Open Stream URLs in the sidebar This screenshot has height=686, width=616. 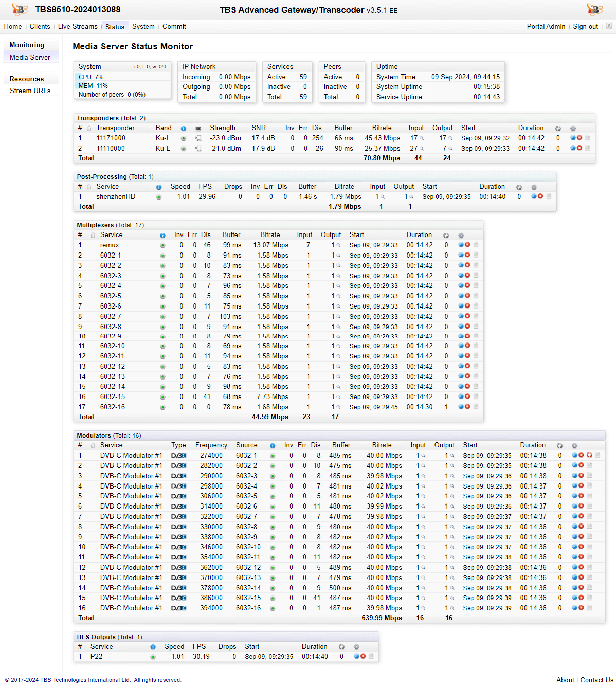tap(30, 91)
